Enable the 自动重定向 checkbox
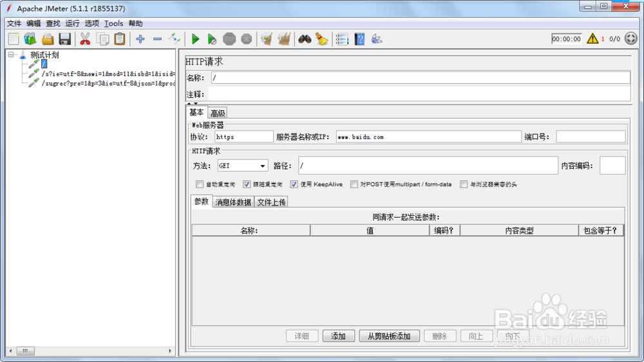Image resolution: width=644 pixels, height=362 pixels. 200,184
